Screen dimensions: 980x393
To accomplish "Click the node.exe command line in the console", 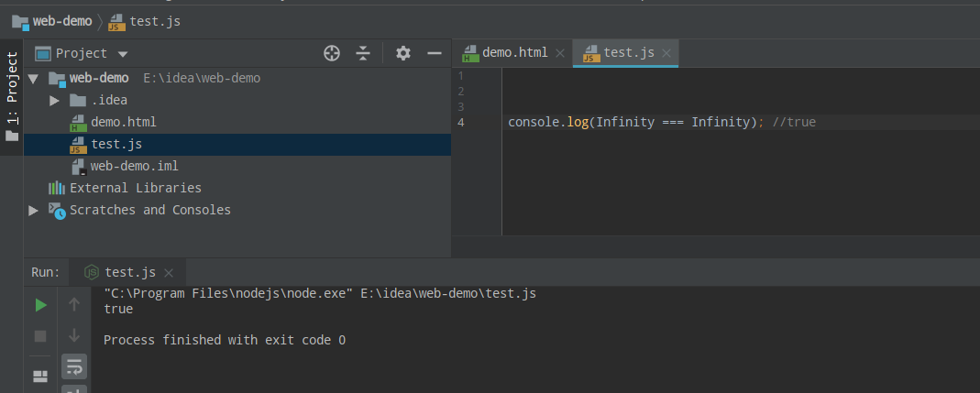I will 320,293.
